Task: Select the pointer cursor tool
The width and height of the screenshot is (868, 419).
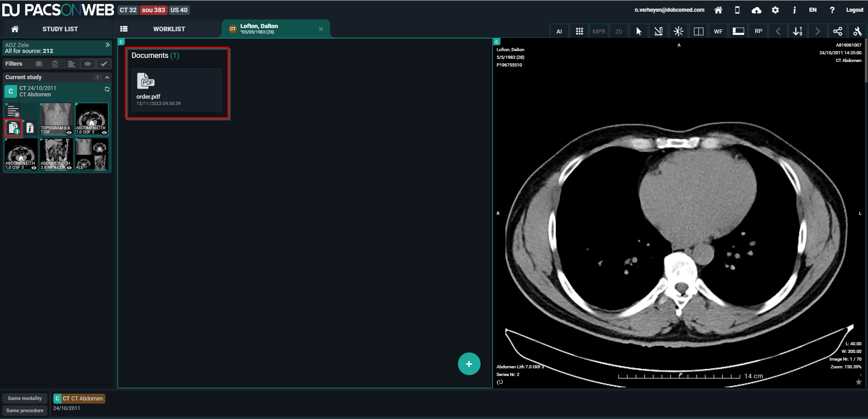Action: pyautogui.click(x=638, y=31)
